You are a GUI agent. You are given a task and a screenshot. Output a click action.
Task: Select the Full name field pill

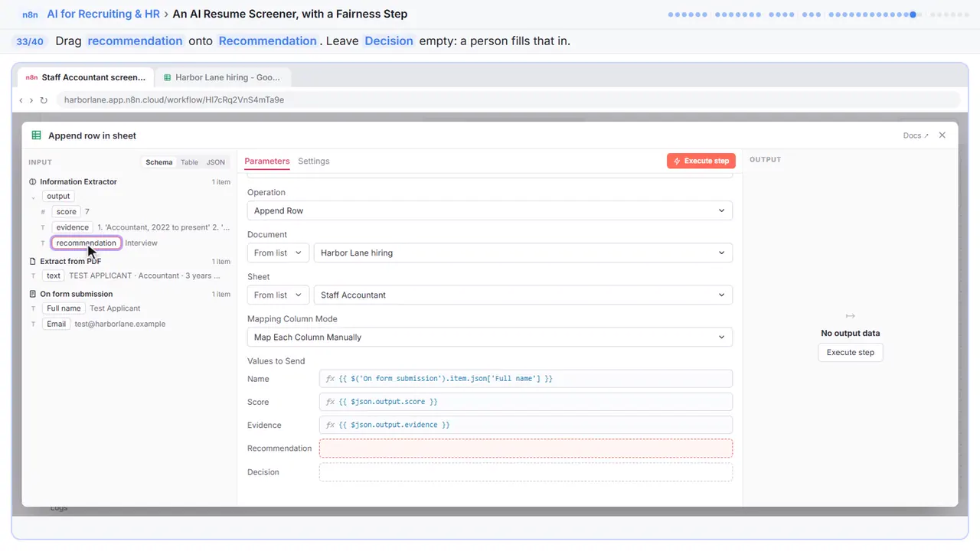coord(64,308)
